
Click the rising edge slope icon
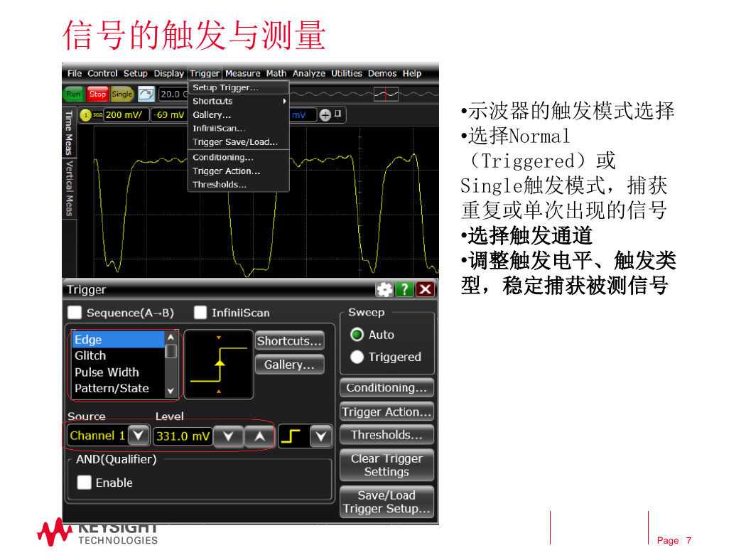pos(291,436)
